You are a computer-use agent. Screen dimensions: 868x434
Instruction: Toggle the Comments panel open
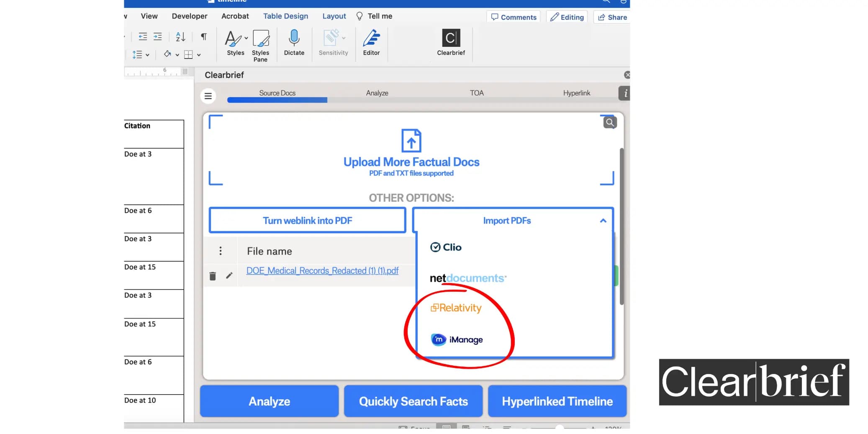(x=514, y=17)
